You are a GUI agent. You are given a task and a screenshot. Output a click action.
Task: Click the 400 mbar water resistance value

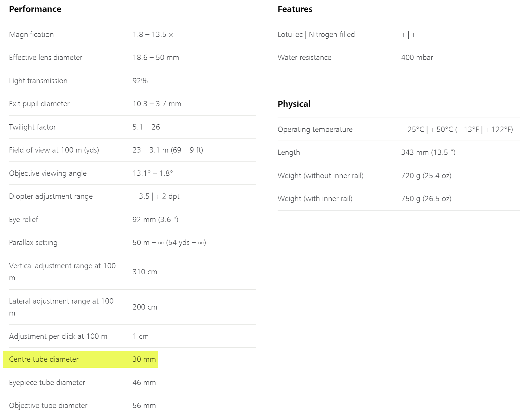(417, 58)
